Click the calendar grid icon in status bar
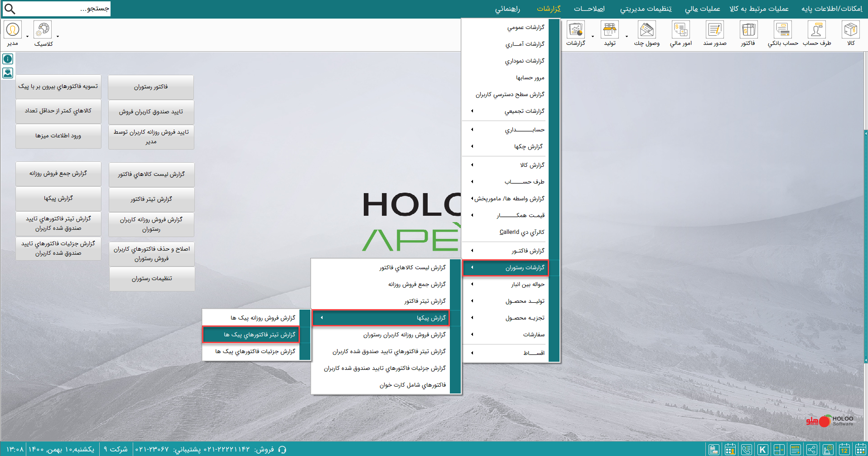Image resolution: width=868 pixels, height=456 pixels. pos(860,450)
